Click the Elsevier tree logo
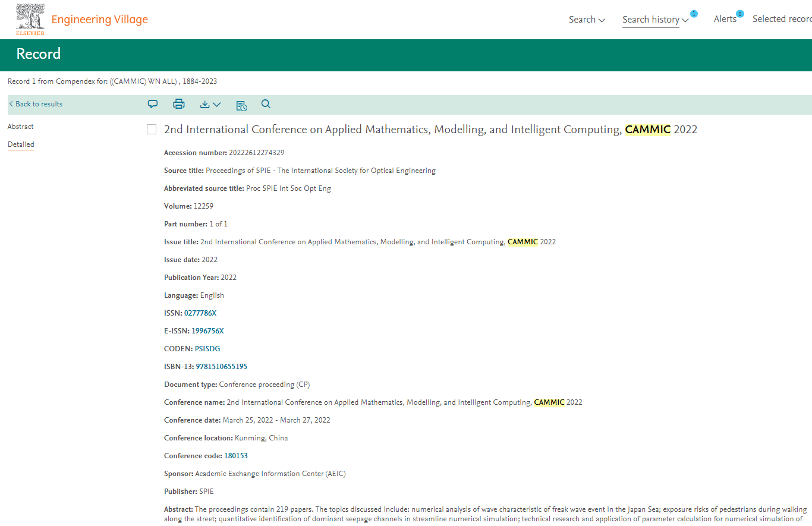Image resolution: width=812 pixels, height=526 pixels. click(30, 19)
